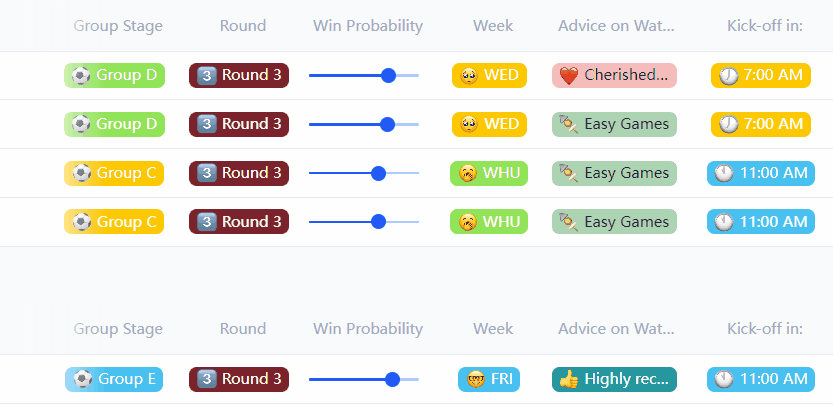
Task: Click the skewer icon in the Group D Easy Games row
Action: tap(568, 124)
